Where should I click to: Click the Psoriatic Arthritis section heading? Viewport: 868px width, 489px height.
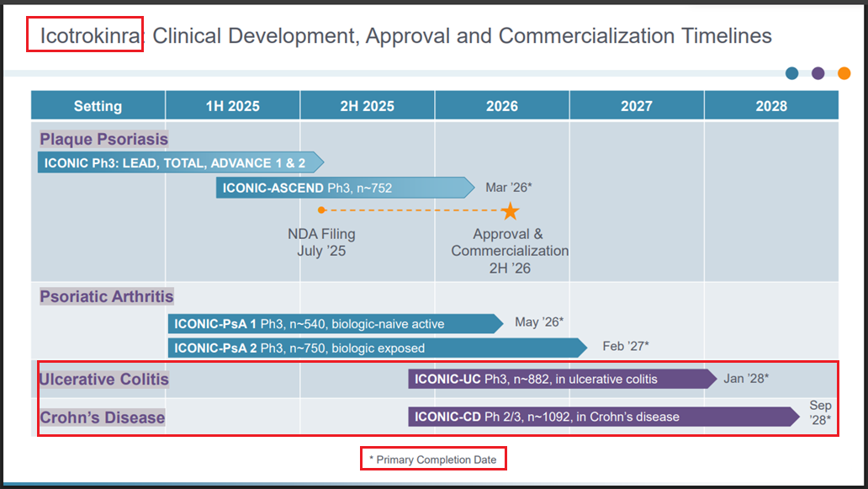click(107, 296)
